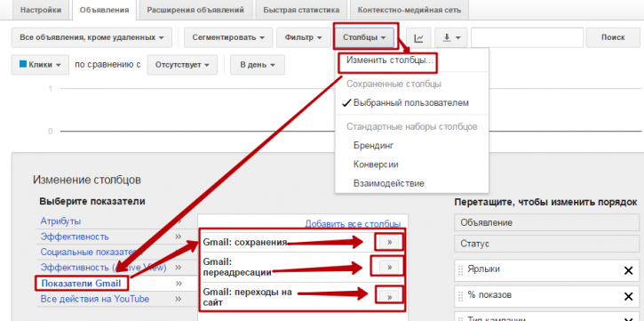Open Показатели Gmail metrics category
Viewport: 644px width, 321px height.
[x=81, y=284]
